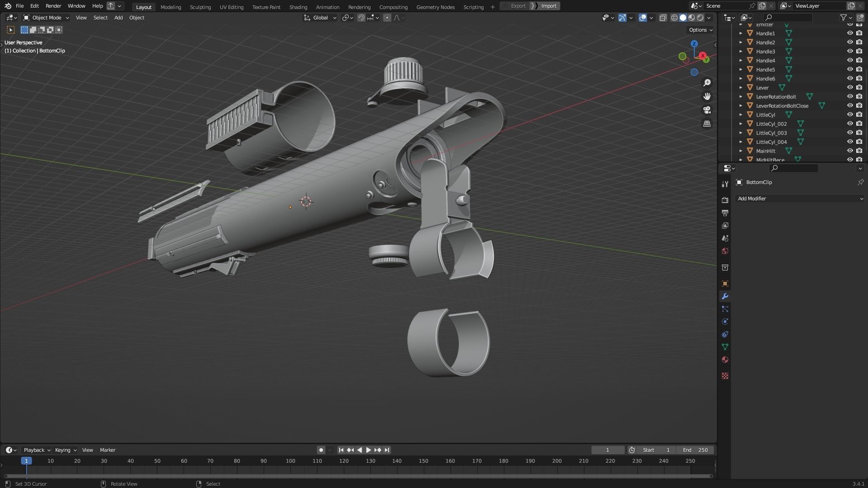Image resolution: width=868 pixels, height=488 pixels.
Task: Disable LittleCyl_002 in renders
Action: click(x=859, y=123)
